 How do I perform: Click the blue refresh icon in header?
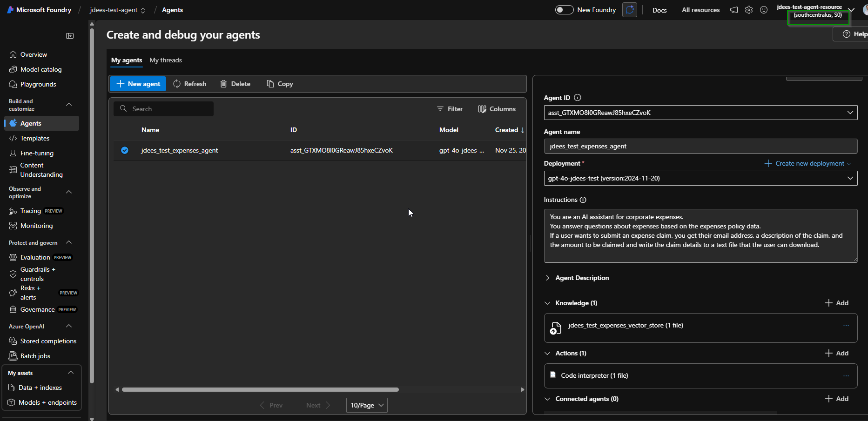pyautogui.click(x=630, y=10)
